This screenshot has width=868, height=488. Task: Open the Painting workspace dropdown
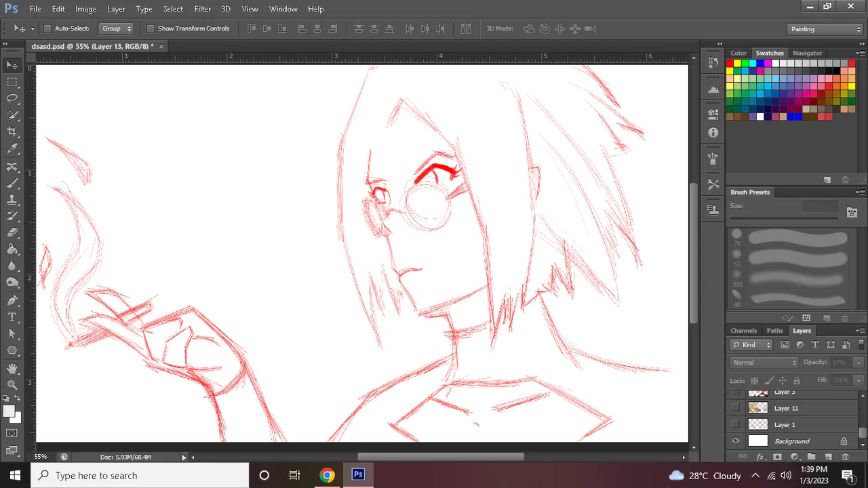point(825,29)
